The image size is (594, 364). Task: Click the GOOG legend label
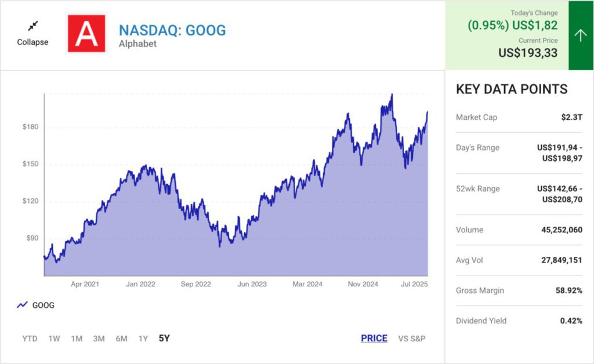coord(44,305)
